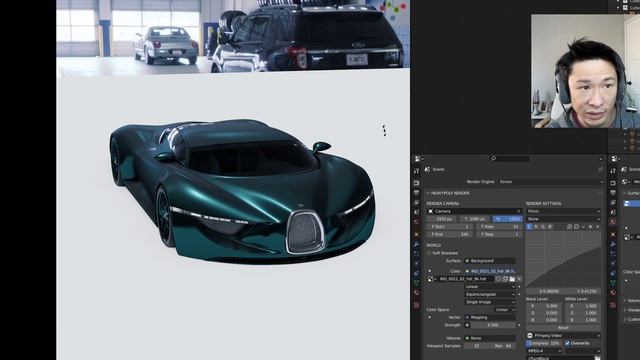Click the Viewport Samples field
Image resolution: width=640 pixels, height=360 pixels.
click(477, 346)
